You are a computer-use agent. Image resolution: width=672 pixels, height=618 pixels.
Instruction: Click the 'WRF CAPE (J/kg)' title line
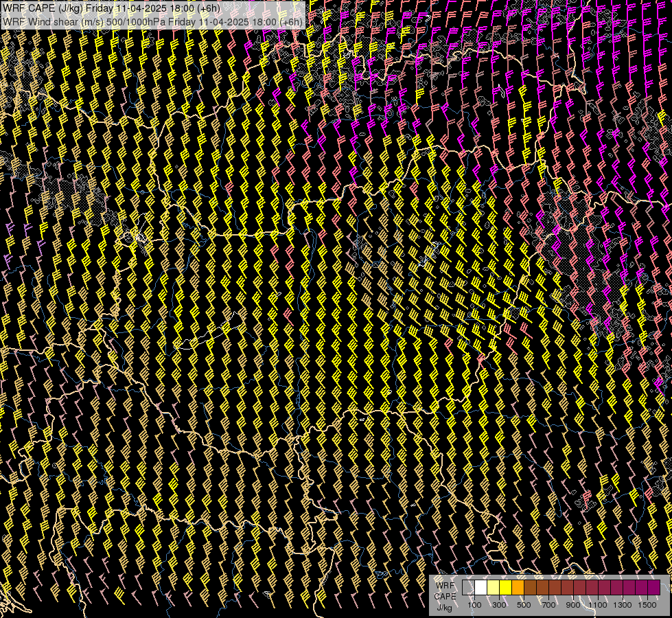coord(111,8)
